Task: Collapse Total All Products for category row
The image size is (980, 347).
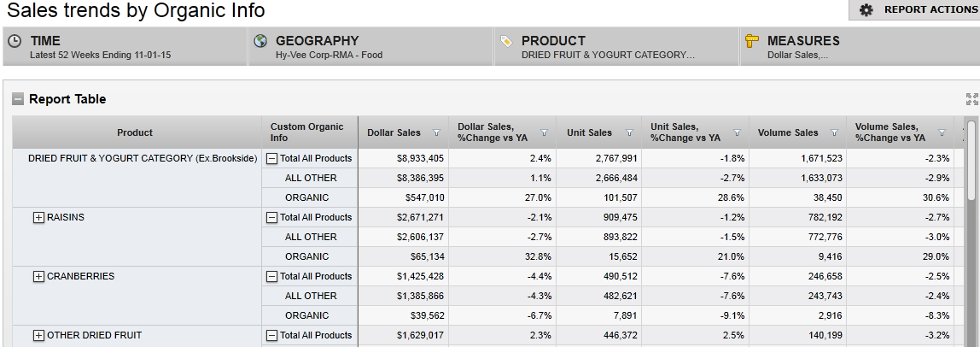Action: tap(272, 158)
